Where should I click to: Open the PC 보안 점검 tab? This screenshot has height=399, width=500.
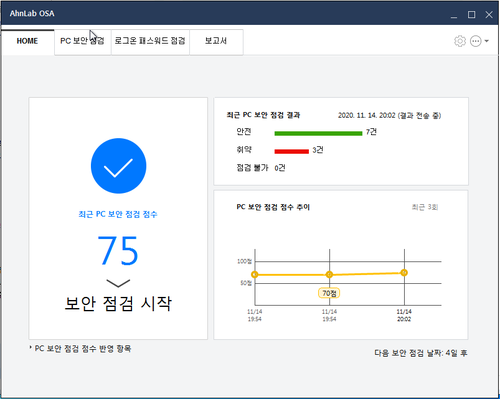pyautogui.click(x=82, y=41)
